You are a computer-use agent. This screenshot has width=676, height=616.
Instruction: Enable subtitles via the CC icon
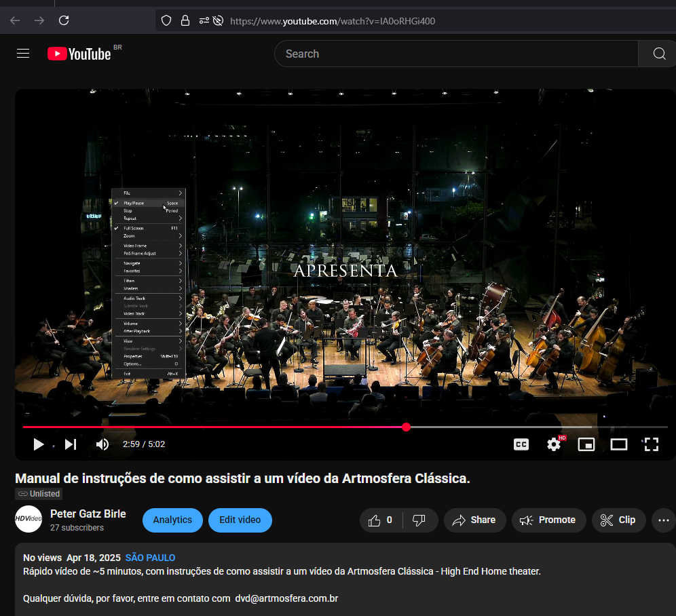pyautogui.click(x=521, y=444)
